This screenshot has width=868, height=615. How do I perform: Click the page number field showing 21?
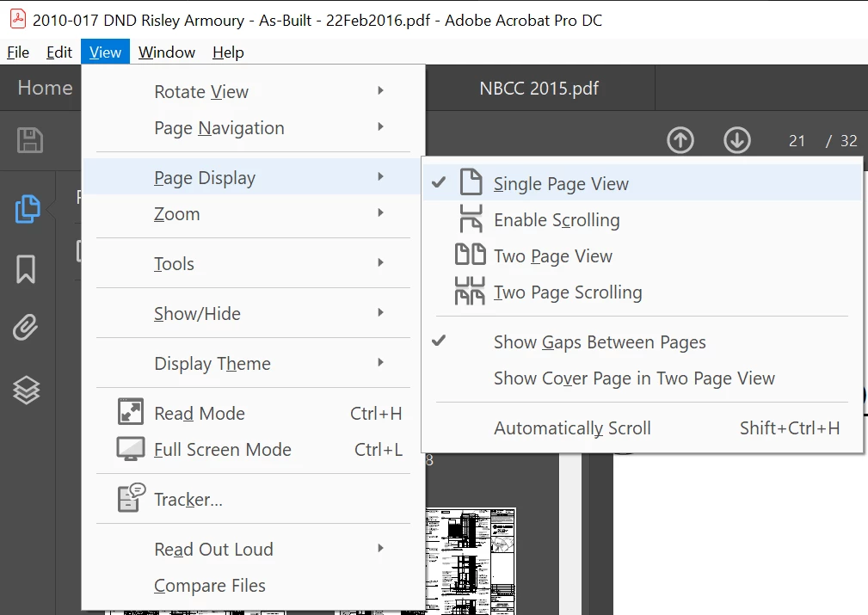point(797,140)
